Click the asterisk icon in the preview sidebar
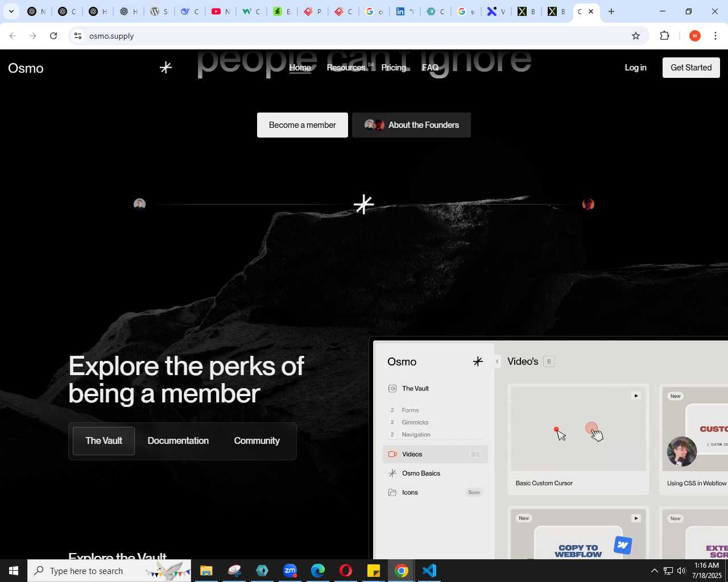Viewport: 728px width, 582px height. click(478, 361)
